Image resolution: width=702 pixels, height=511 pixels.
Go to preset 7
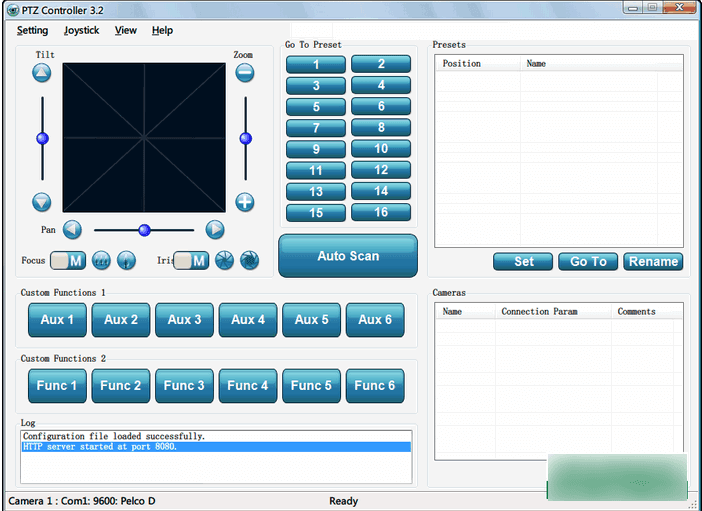(x=316, y=128)
